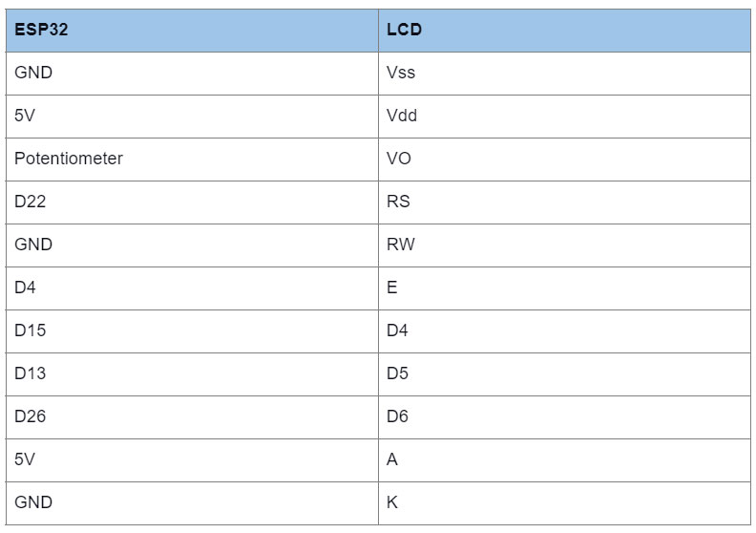
Task: Select the E cell in LCD column
Action: tap(564, 288)
